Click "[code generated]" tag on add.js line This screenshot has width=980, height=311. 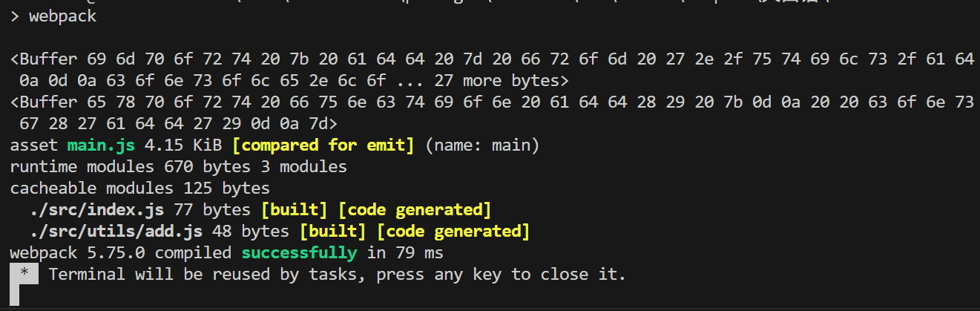[453, 232]
